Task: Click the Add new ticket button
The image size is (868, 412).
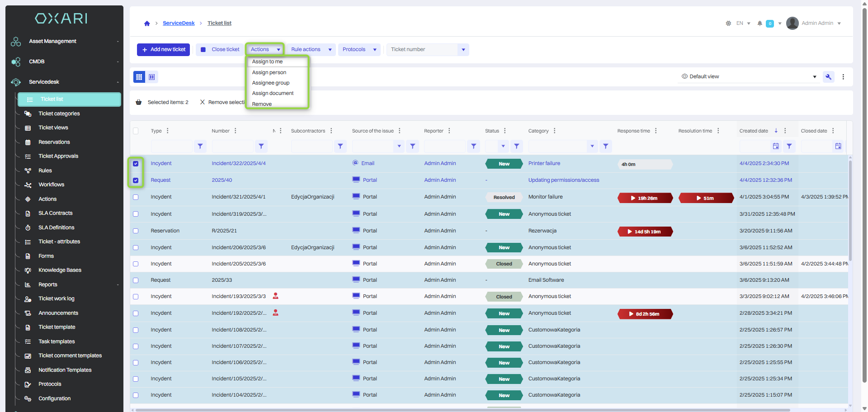Action: tap(164, 50)
